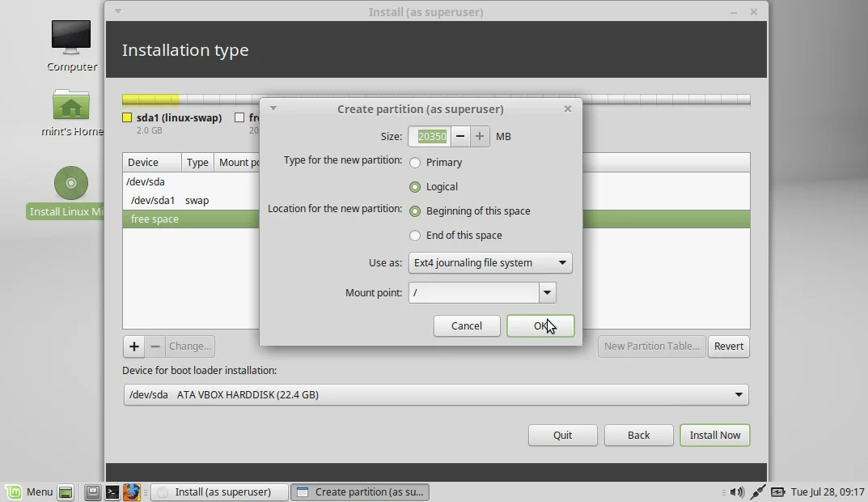
Task: Decrease partition size with the minus stepper
Action: [459, 136]
